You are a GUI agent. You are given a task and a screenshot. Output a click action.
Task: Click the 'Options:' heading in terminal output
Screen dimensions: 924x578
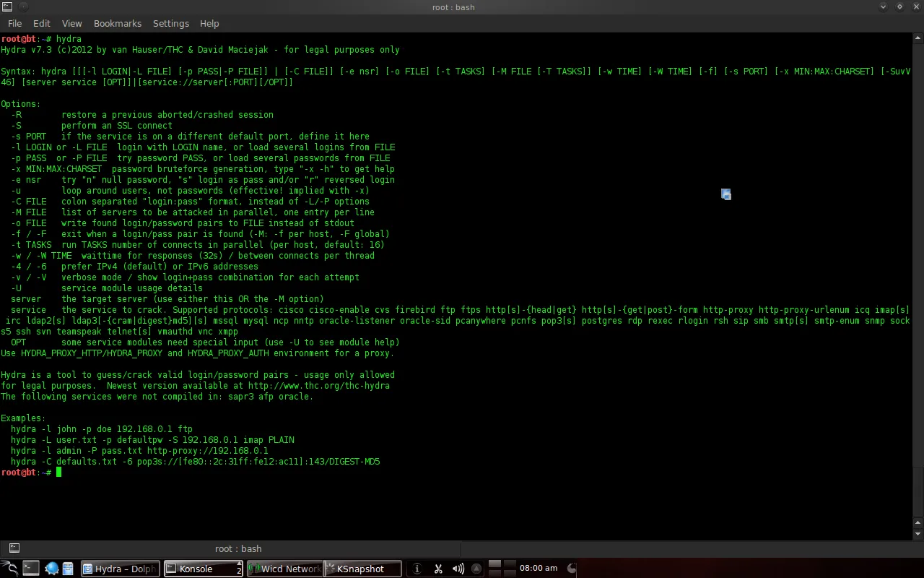pos(21,104)
